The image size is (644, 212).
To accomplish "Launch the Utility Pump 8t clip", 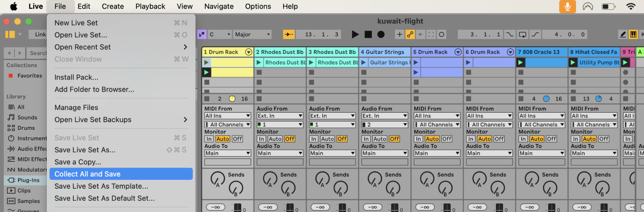I will (x=573, y=62).
